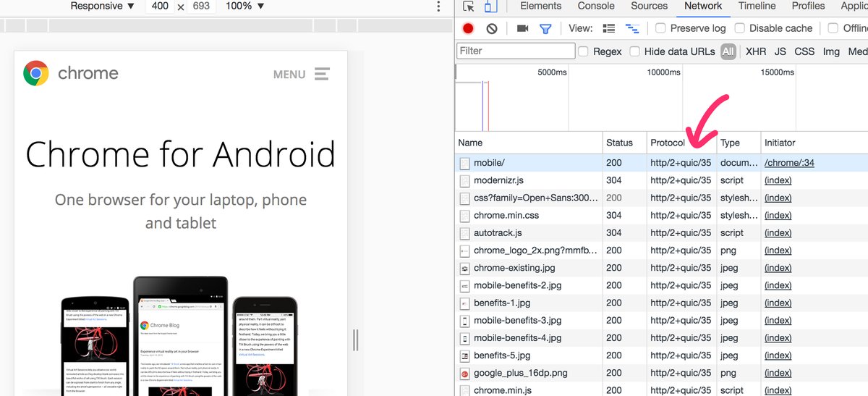The image size is (868, 396).
Task: Filter requests by XHR
Action: click(756, 51)
